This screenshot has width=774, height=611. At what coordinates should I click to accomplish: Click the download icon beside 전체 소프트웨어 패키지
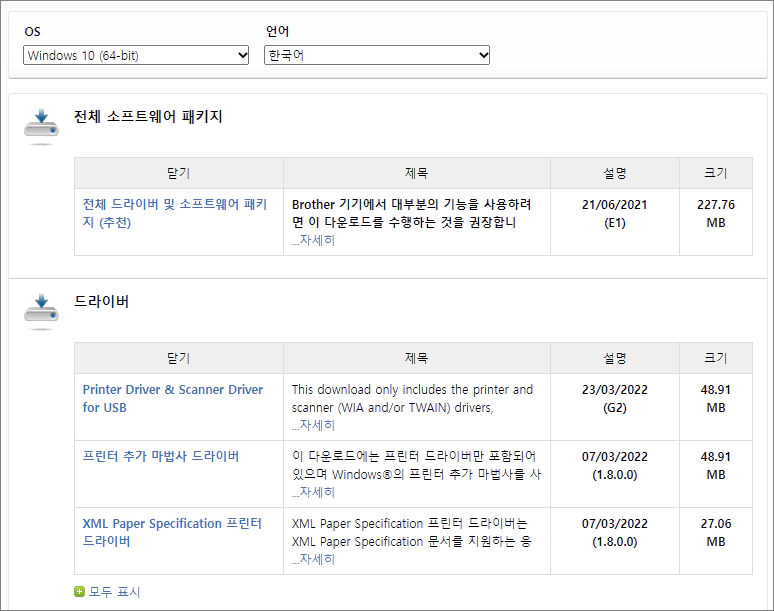[x=41, y=126]
